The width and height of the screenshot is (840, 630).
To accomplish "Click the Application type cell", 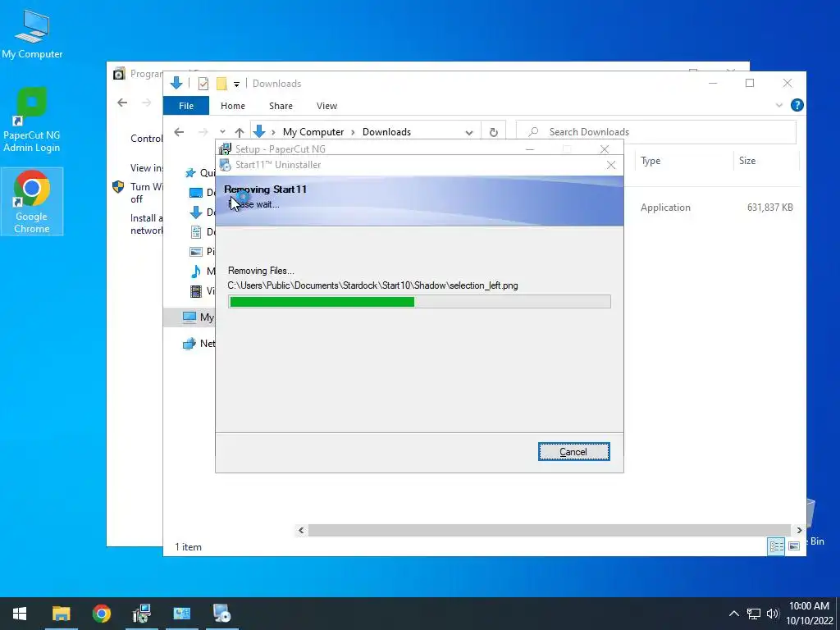I will pos(665,208).
